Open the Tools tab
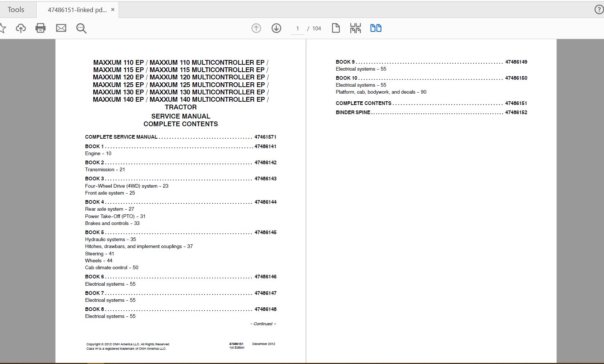 tap(16, 10)
